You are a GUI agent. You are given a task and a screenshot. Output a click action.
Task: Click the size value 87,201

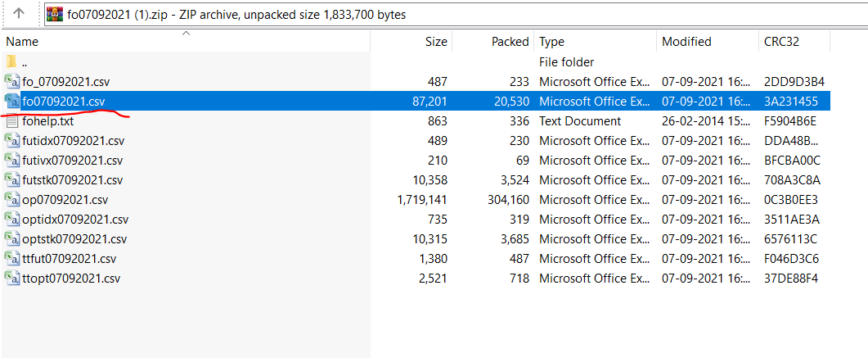click(430, 102)
